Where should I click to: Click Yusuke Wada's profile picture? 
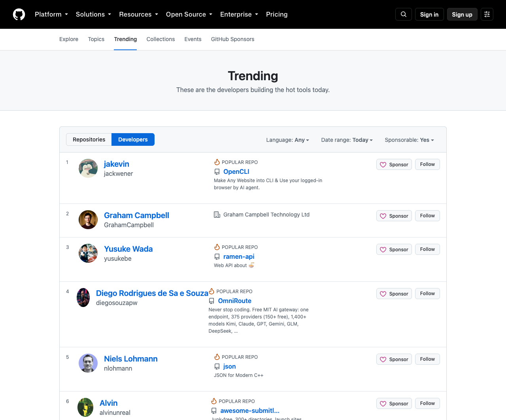(x=88, y=253)
